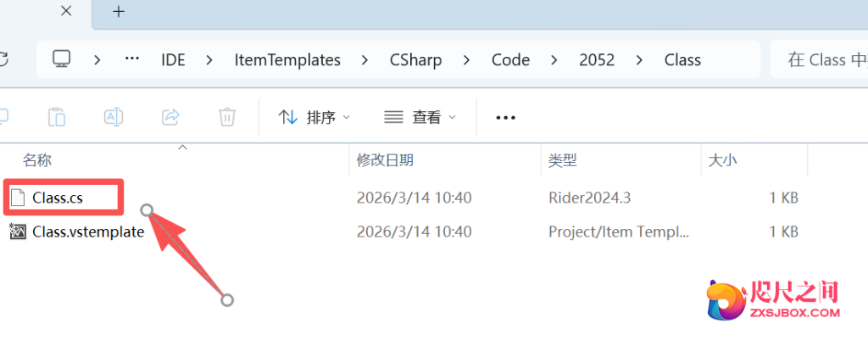
Task: Add a new Explorer tab
Action: click(x=119, y=12)
